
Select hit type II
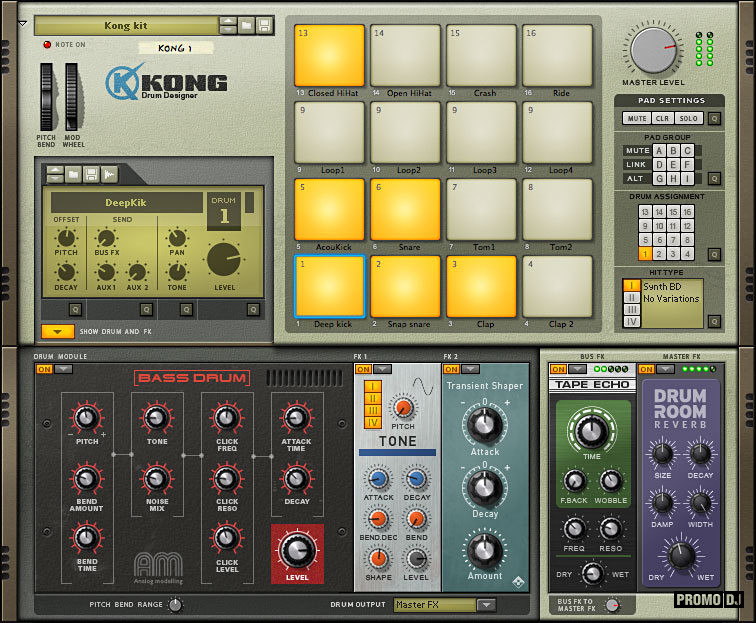(x=631, y=298)
